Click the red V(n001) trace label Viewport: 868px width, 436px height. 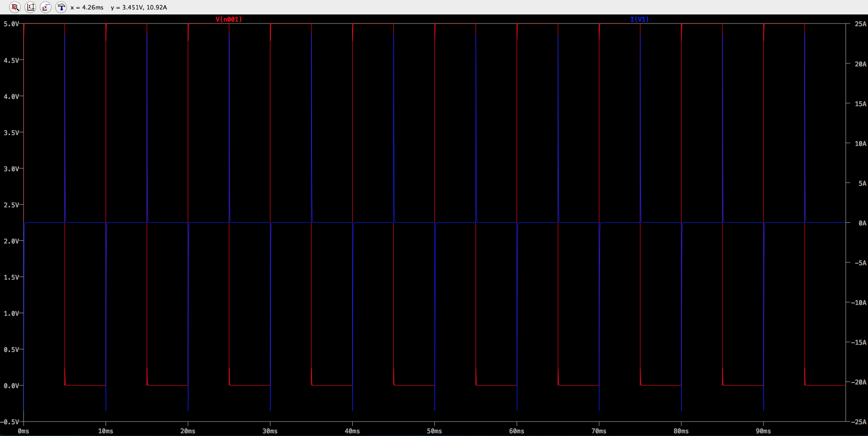(229, 19)
